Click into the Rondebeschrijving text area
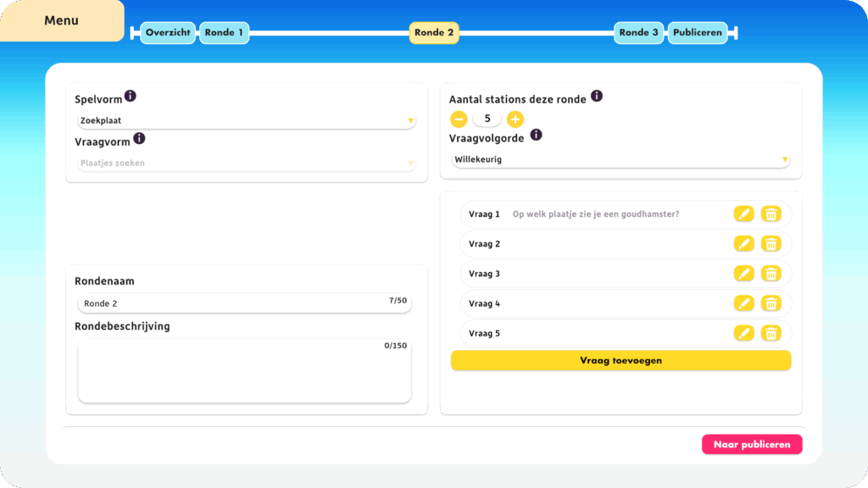The height and width of the screenshot is (488, 868). click(x=244, y=373)
